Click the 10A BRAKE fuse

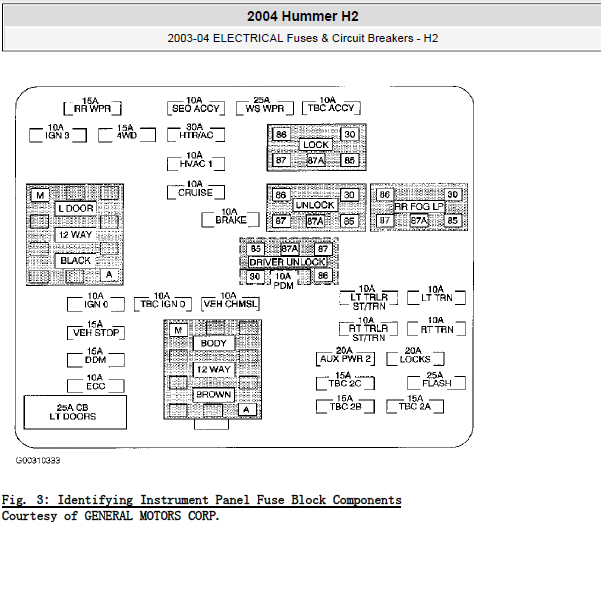[230, 219]
